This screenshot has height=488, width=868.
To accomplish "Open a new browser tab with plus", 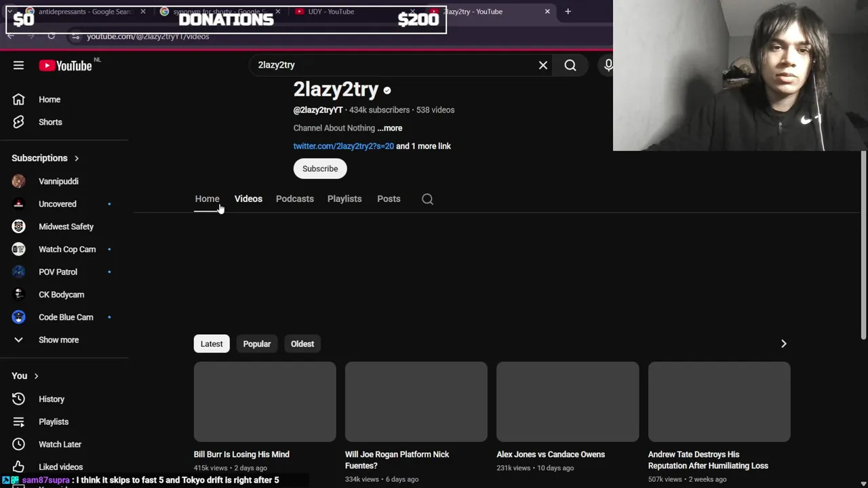I will click(x=568, y=12).
